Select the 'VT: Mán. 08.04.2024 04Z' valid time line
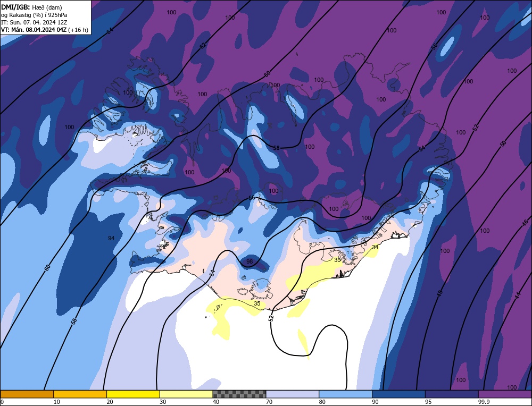 click(x=34, y=30)
